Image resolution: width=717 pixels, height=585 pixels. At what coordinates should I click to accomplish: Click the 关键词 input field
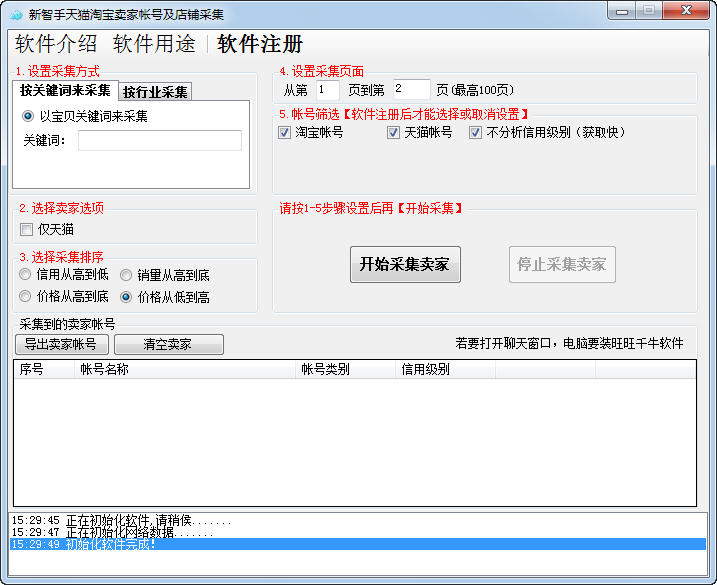point(160,140)
